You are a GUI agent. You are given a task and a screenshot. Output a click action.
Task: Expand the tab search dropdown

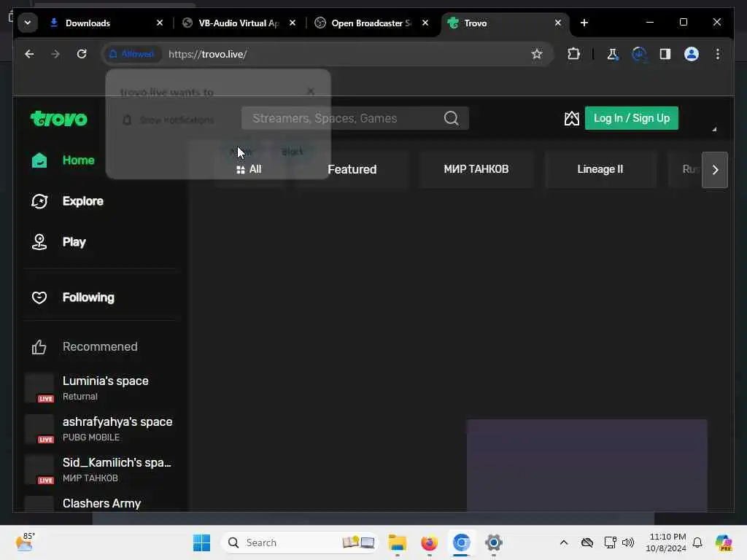[28, 23]
